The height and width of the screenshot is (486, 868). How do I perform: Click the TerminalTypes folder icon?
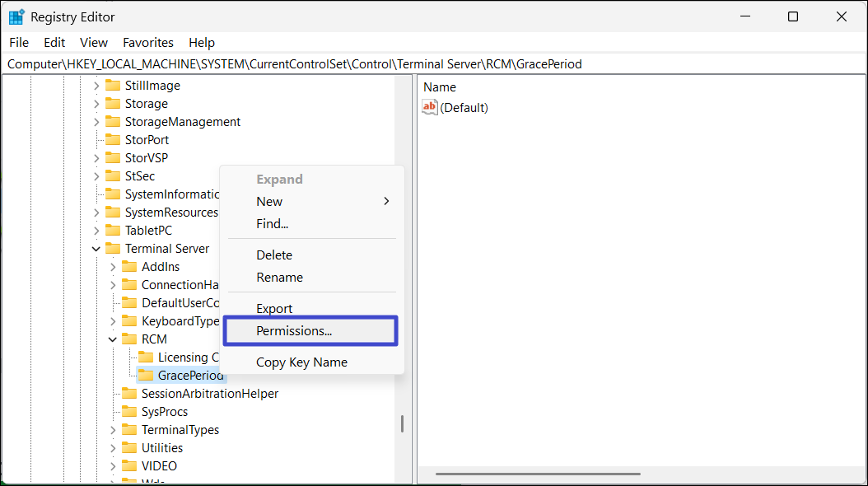coord(129,430)
